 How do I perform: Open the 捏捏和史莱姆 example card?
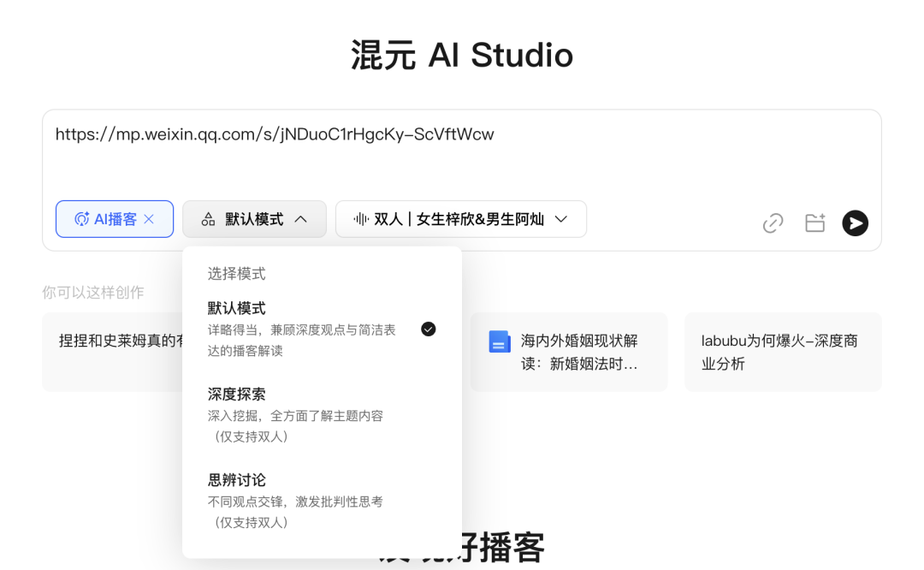tap(112, 352)
